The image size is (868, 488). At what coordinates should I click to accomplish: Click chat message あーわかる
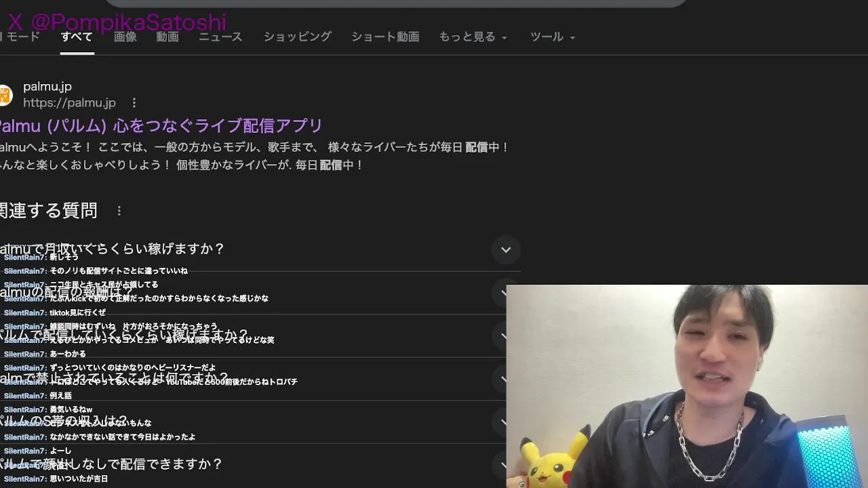pyautogui.click(x=68, y=354)
